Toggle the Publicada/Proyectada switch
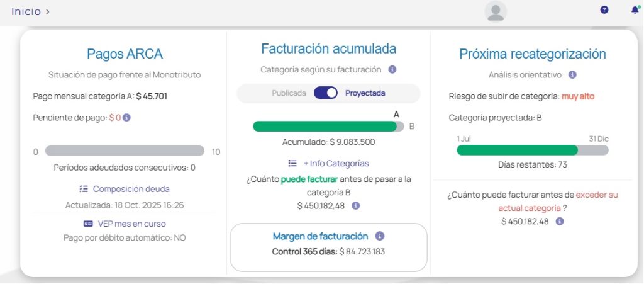Image resolution: width=644 pixels, height=284 pixels. pyautogui.click(x=326, y=93)
